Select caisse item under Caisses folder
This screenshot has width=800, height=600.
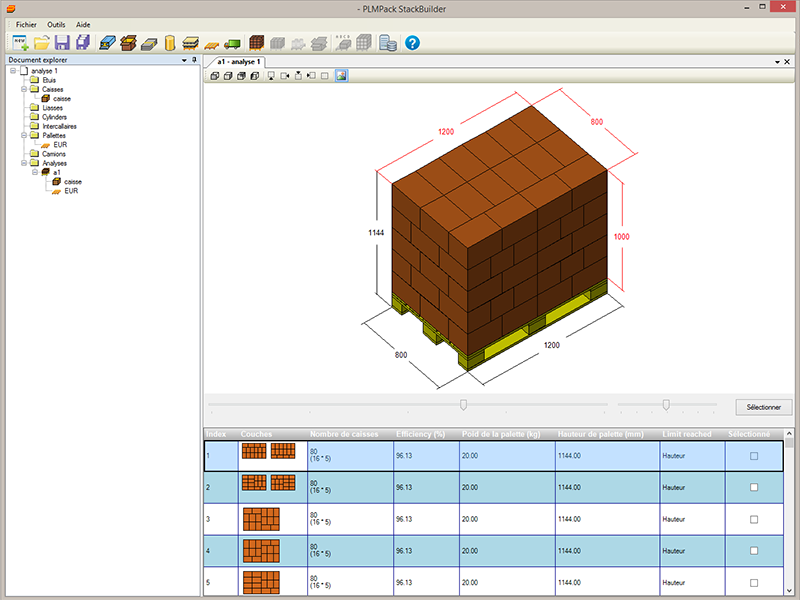[62, 98]
